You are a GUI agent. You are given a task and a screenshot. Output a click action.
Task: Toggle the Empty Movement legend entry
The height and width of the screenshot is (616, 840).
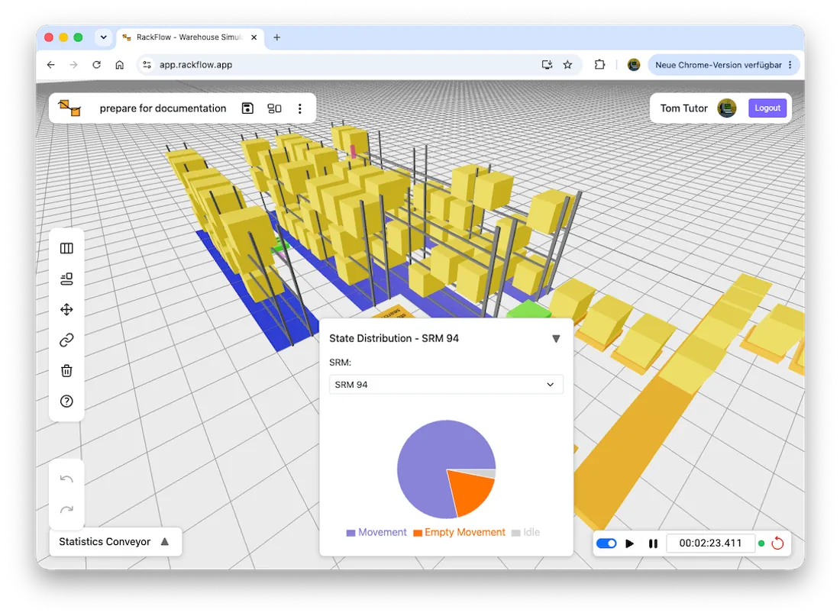[x=459, y=532]
